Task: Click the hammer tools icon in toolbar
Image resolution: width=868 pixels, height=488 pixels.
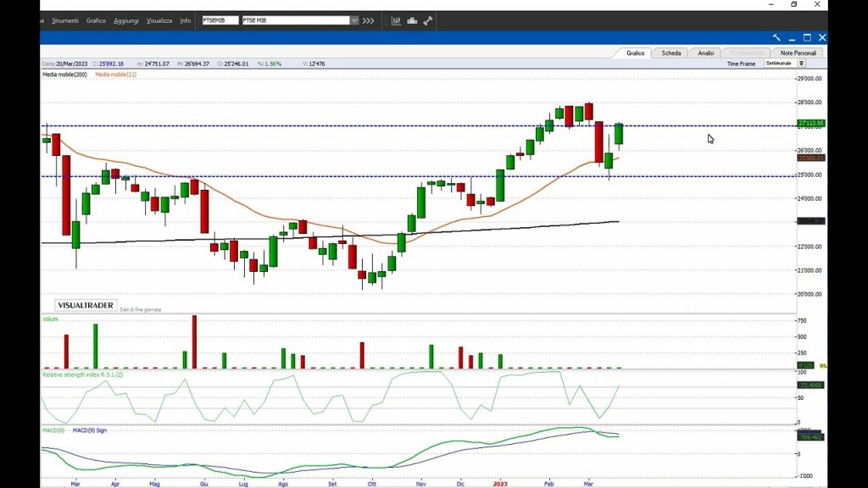Action: (428, 20)
